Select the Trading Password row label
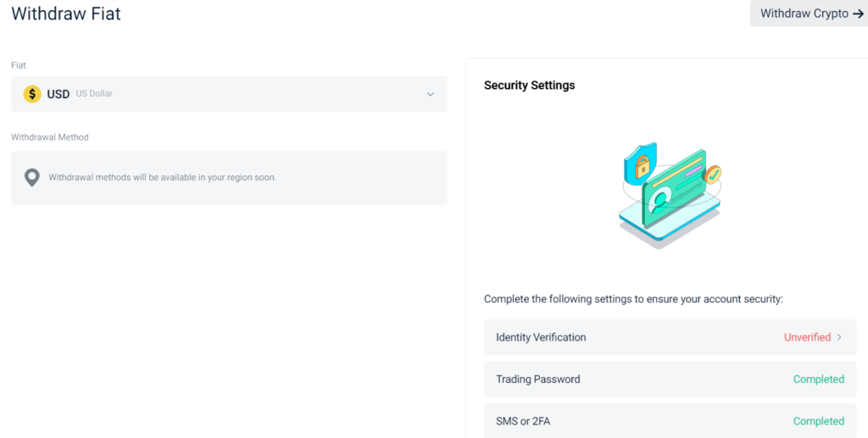 (538, 380)
